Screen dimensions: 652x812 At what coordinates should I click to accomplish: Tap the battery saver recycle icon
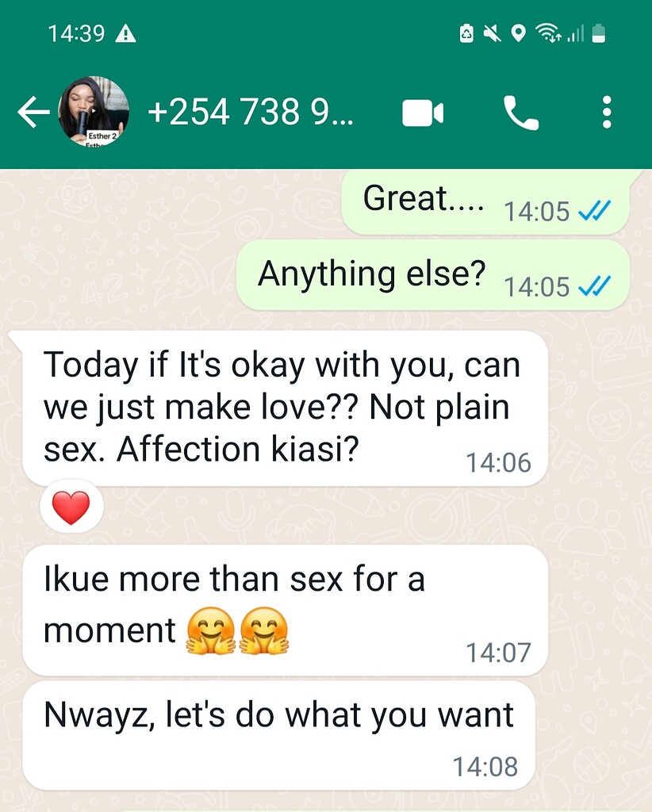[x=466, y=33]
